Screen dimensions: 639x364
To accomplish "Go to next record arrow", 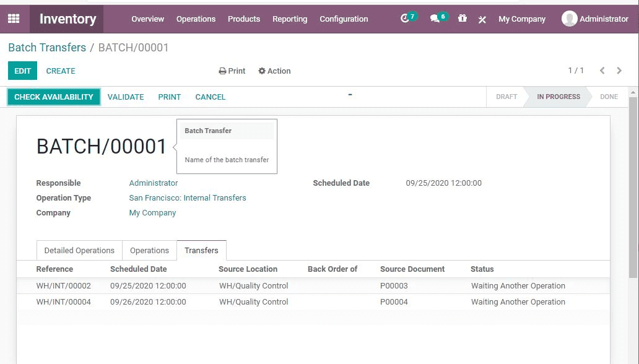I will [x=619, y=71].
